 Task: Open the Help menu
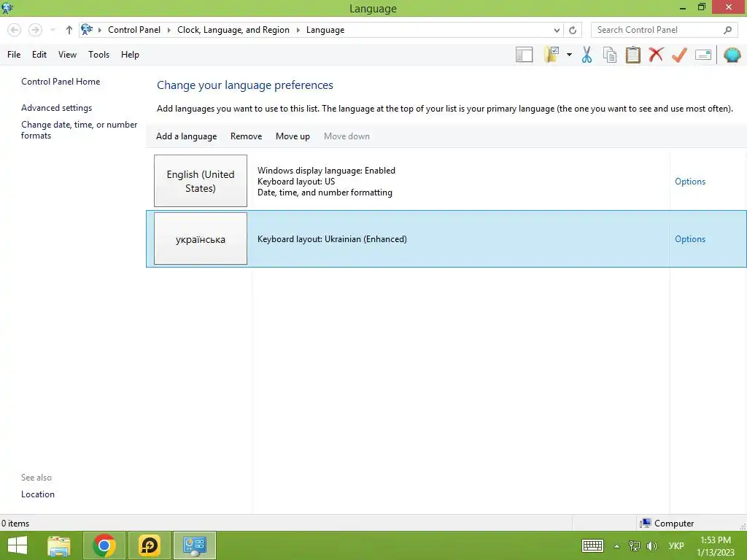point(130,55)
